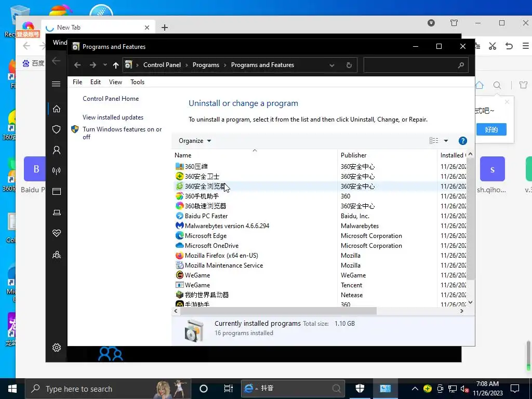
Task: Click scissors icon in browser toolbar
Action: 493,46
